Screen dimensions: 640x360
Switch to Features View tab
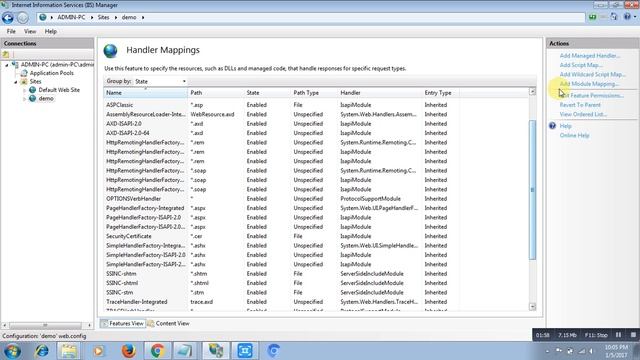point(122,323)
